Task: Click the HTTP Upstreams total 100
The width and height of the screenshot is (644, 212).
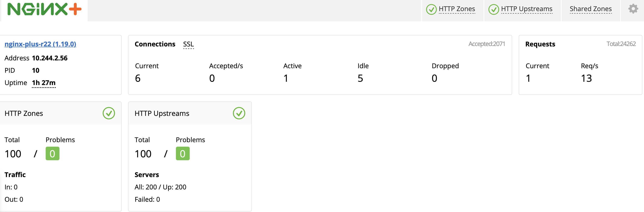Action: click(x=143, y=154)
